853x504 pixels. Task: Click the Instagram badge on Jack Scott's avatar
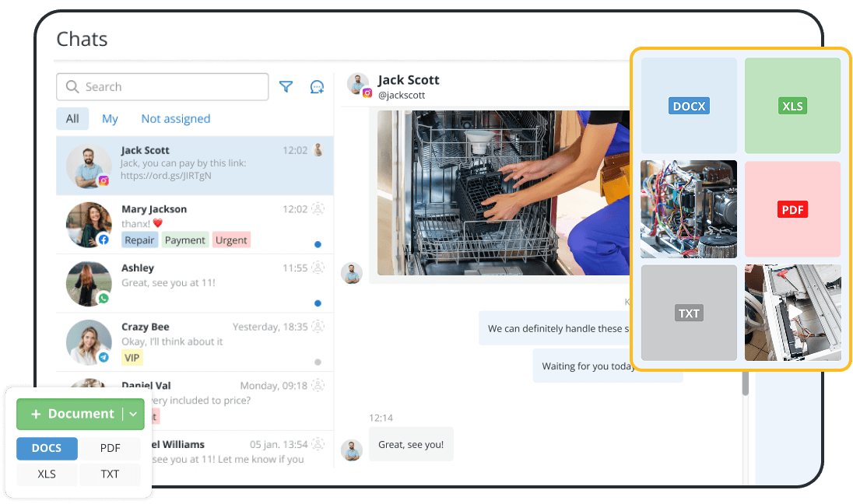[103, 180]
